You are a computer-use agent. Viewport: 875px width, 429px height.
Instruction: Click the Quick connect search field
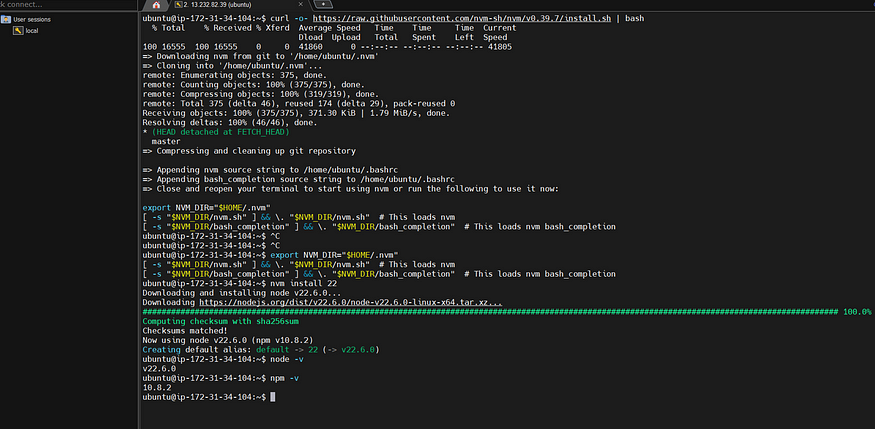(x=68, y=4)
